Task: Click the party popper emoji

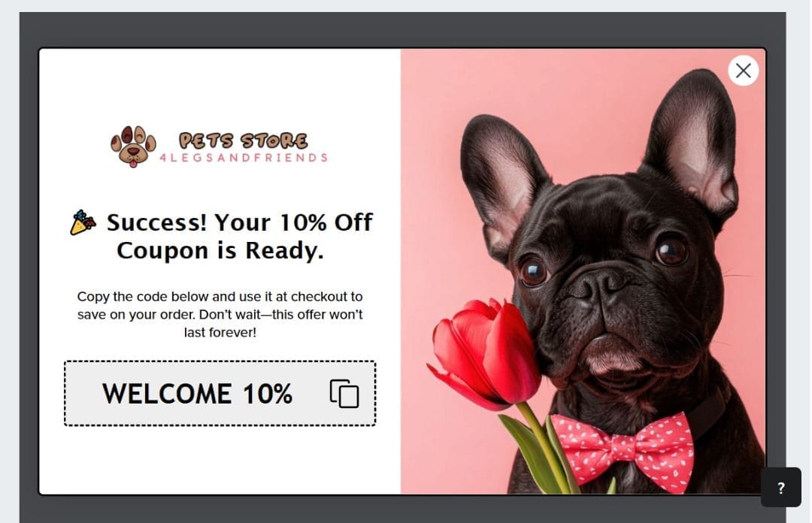Action: point(83,222)
